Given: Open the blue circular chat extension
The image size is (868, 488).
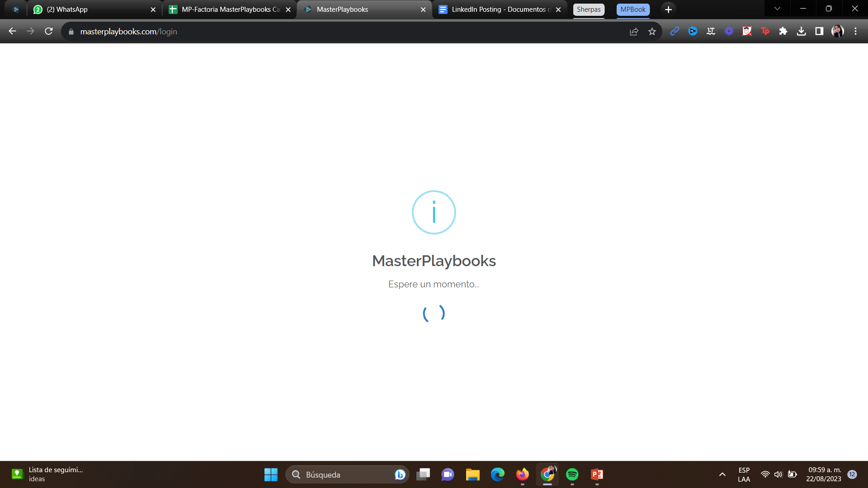Looking at the screenshot, I should click(693, 31).
